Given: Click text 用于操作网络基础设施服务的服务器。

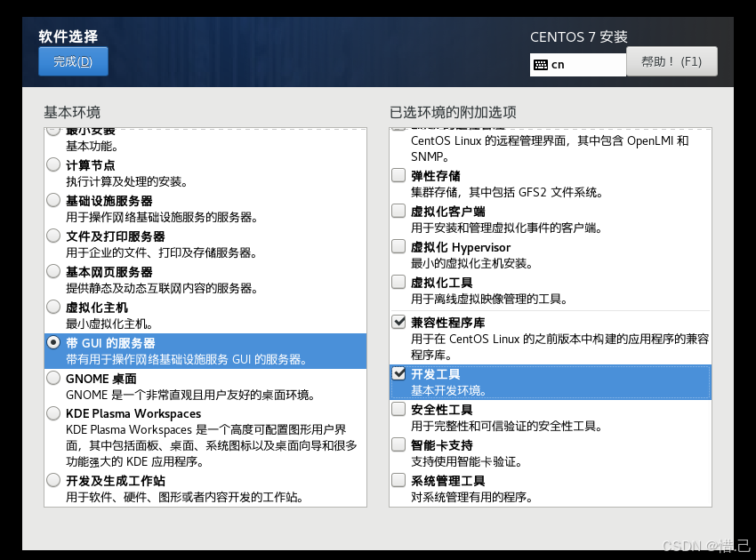Looking at the screenshot, I should 162,218.
